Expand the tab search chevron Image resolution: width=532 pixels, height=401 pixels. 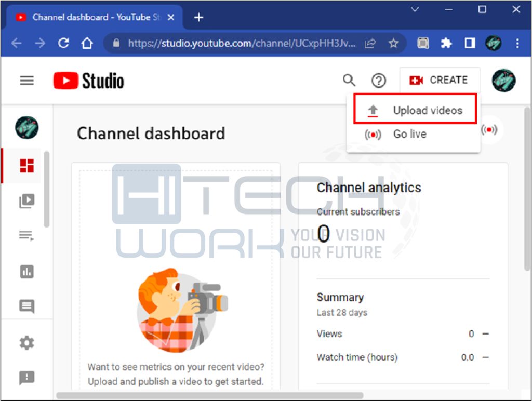tap(415, 9)
